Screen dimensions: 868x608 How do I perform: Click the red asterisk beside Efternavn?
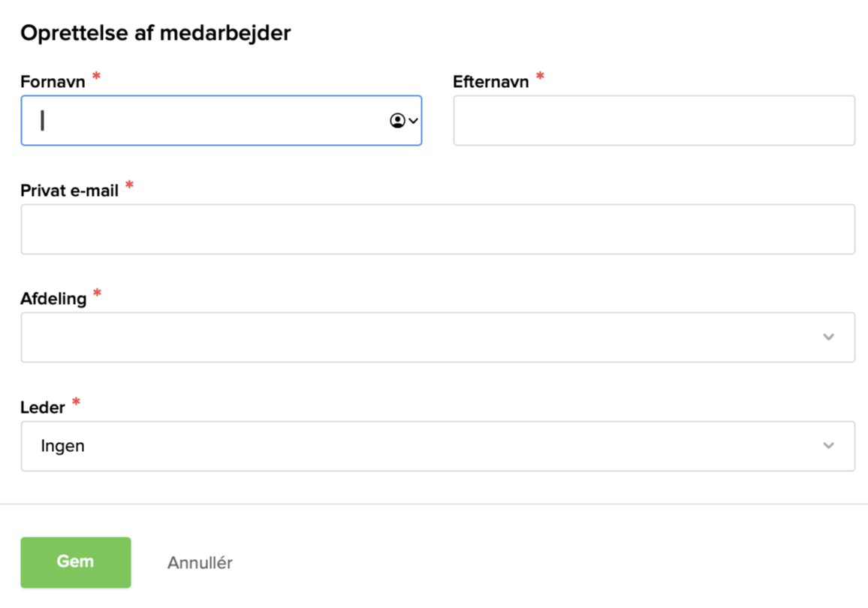click(540, 77)
